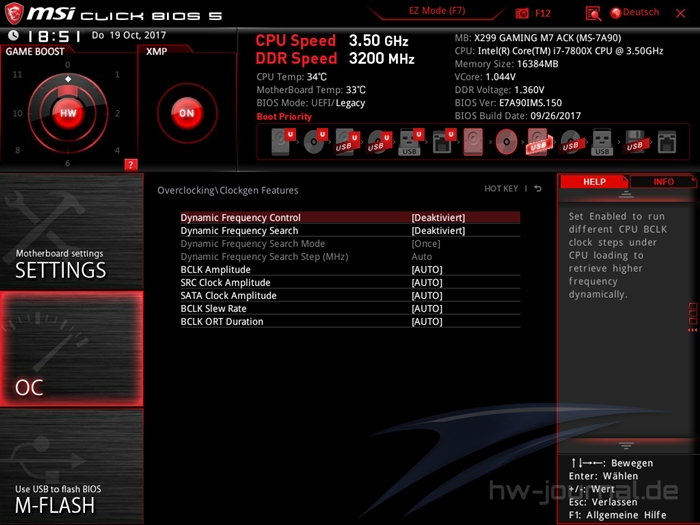Click the 18:51 clock display

click(54, 36)
